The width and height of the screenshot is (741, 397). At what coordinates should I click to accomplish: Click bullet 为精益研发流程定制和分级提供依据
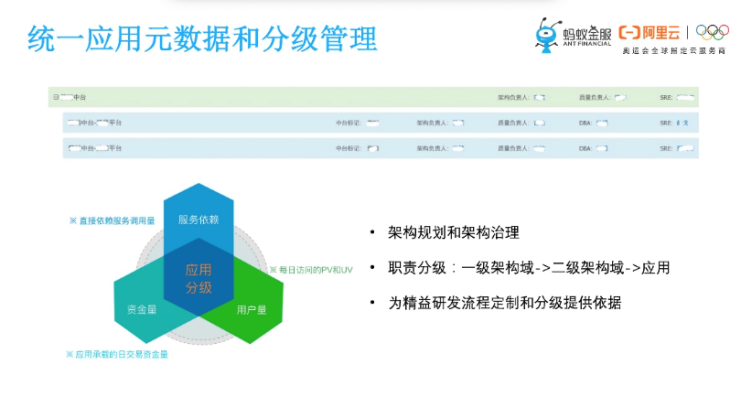click(x=505, y=302)
